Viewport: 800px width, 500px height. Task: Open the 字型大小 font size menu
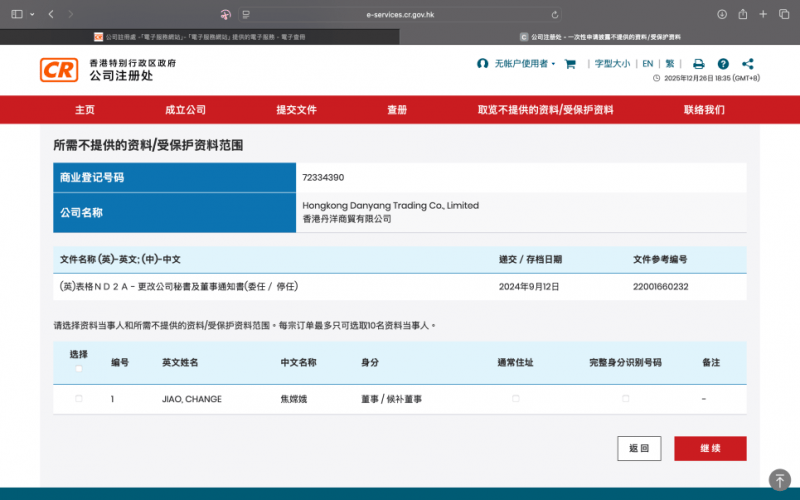pos(612,64)
